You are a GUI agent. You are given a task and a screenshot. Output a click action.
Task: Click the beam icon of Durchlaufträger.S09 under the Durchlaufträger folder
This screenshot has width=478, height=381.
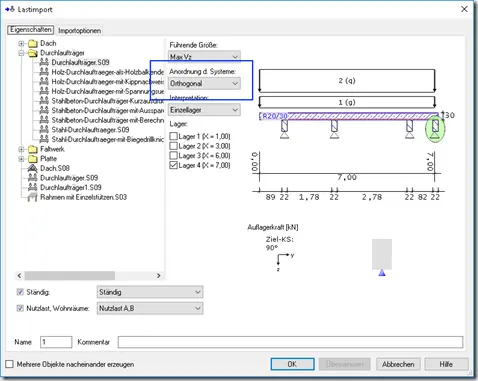click(44, 62)
